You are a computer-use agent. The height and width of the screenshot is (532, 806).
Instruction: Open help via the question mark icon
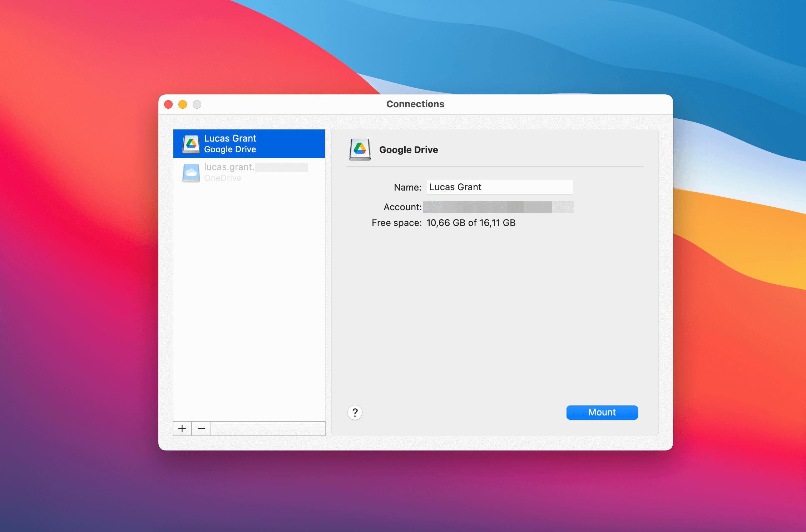click(x=355, y=412)
